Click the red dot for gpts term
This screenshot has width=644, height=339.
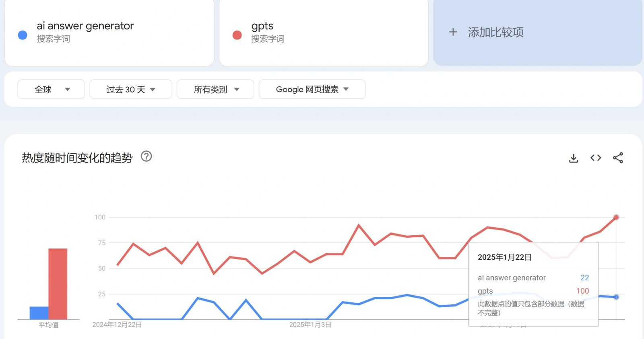click(237, 35)
